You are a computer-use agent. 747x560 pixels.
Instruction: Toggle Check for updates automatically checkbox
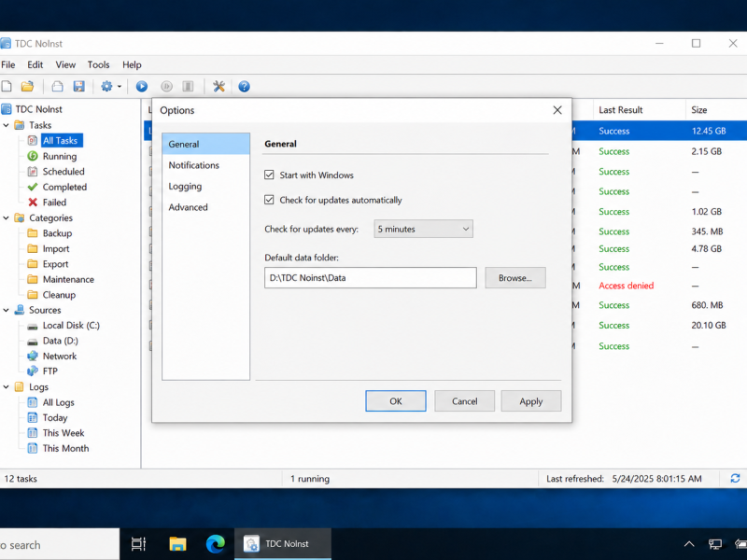point(269,200)
